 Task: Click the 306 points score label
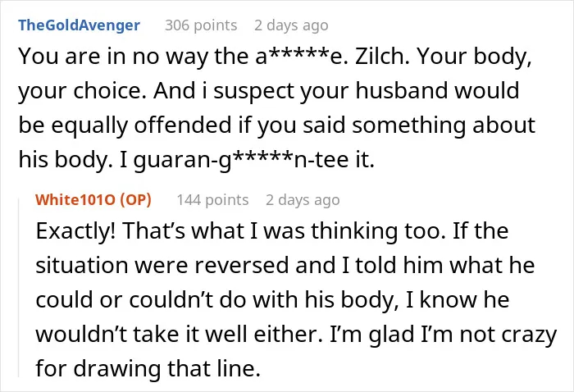click(x=201, y=25)
